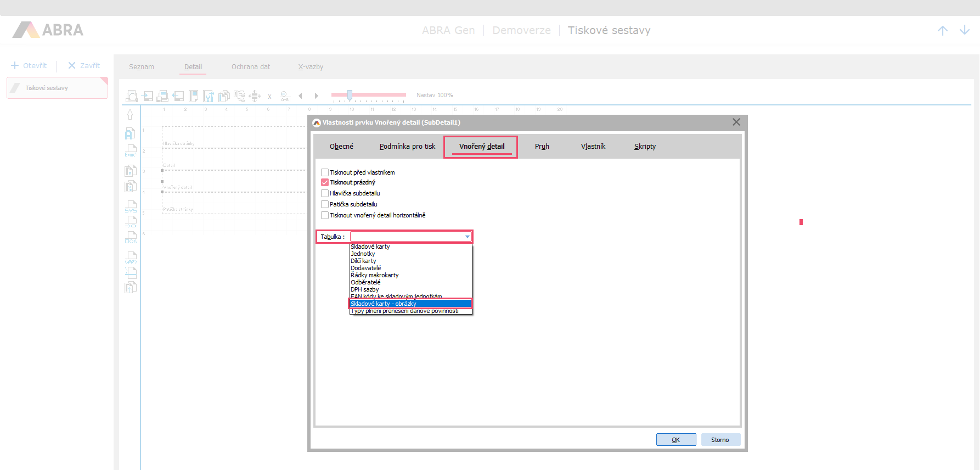Open the Detail tab

[x=193, y=67]
